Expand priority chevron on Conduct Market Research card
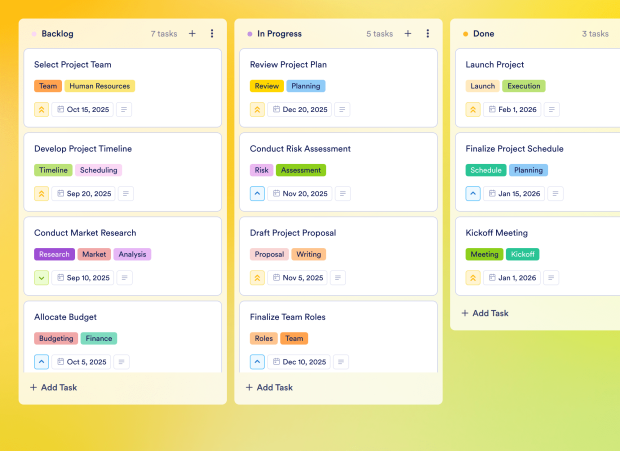Screen dimensions: 620x451 (x=42, y=277)
